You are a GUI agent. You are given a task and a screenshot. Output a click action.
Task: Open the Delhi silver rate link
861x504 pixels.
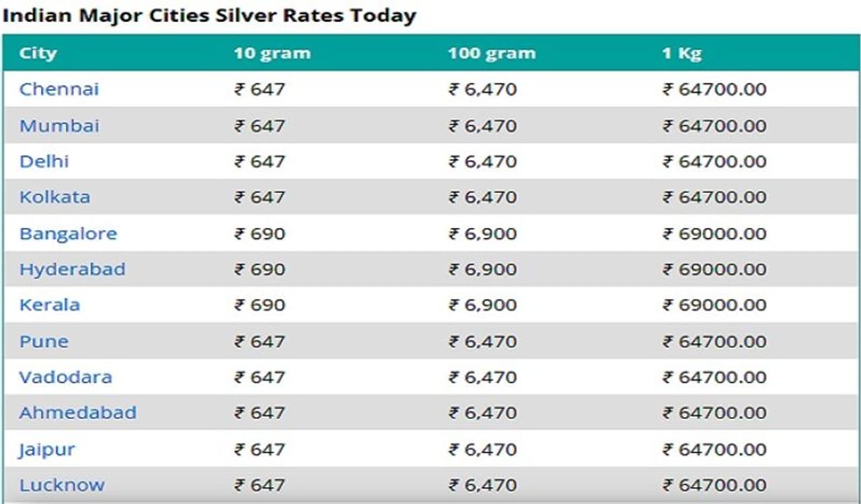tap(44, 161)
